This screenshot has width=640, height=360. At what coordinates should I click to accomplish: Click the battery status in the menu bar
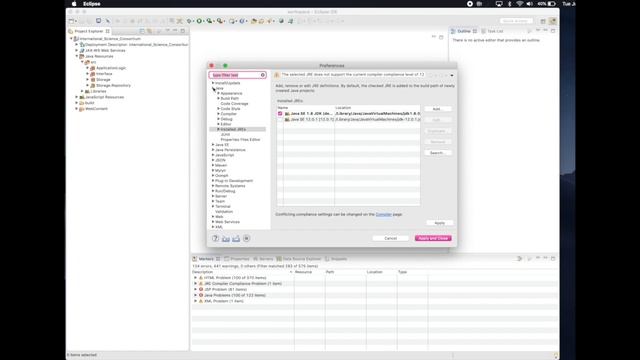click(x=547, y=4)
